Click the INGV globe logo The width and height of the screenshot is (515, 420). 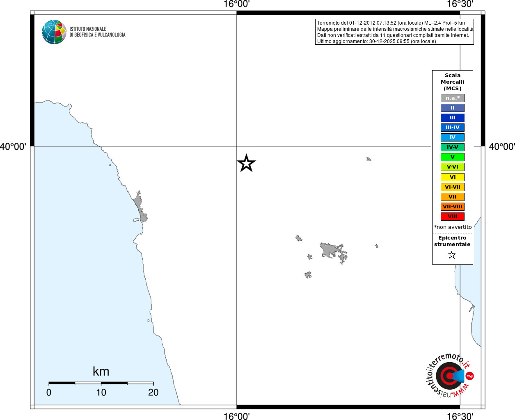coord(54,32)
